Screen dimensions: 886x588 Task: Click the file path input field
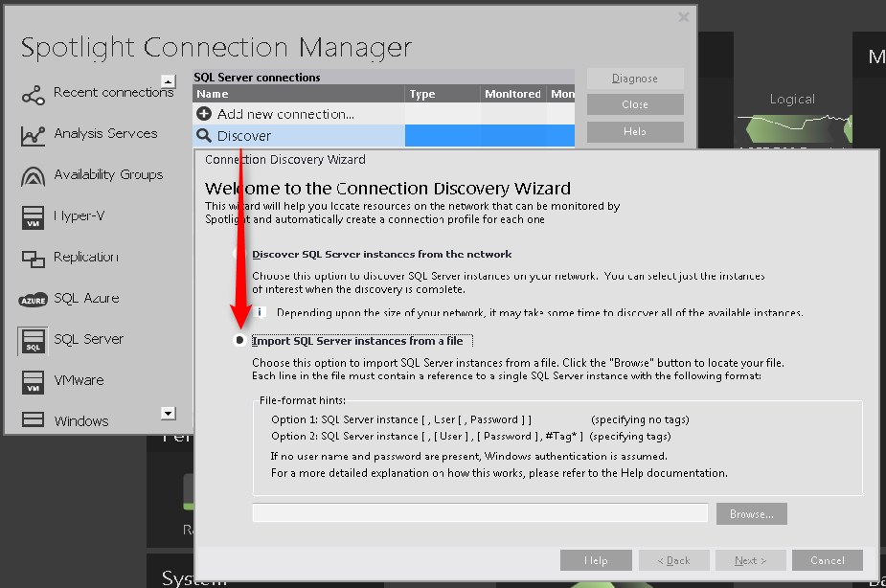click(479, 513)
